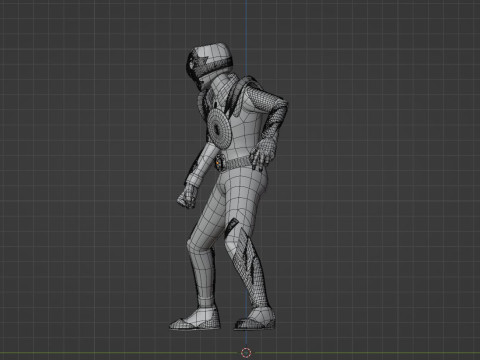Click the dense armor on rear shin
Screen dimensions: 480x360
(253, 267)
